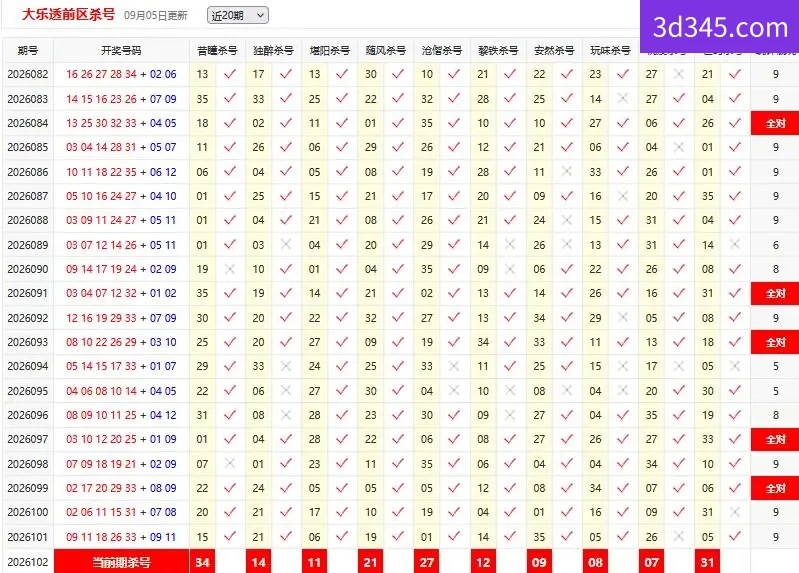Screen dimensions: 799x573
Task: Click the red 全对 badge in row 2026084
Action: [775, 123]
